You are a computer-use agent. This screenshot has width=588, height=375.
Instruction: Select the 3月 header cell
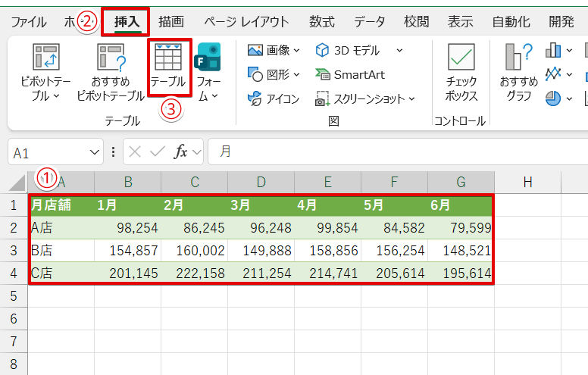click(261, 205)
